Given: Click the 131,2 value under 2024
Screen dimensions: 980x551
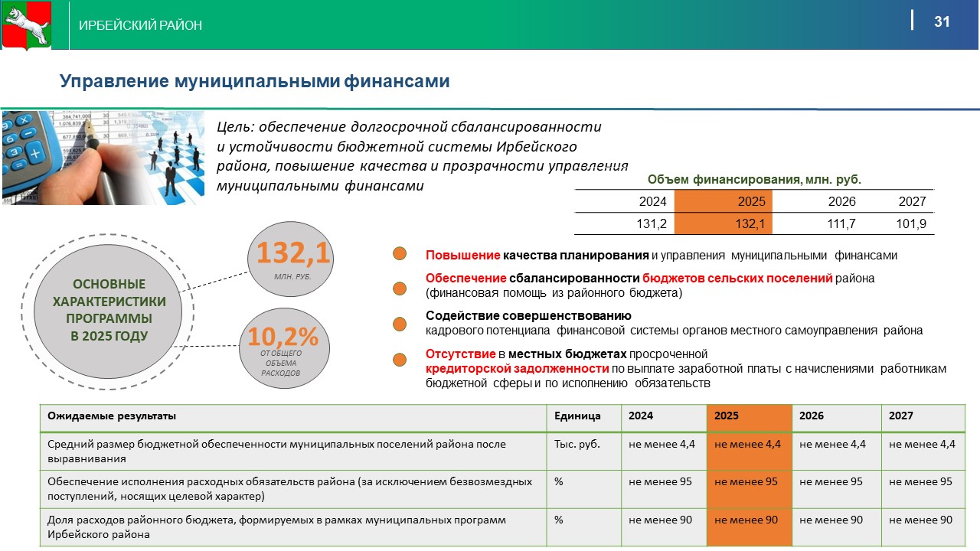Looking at the screenshot, I should tap(652, 223).
